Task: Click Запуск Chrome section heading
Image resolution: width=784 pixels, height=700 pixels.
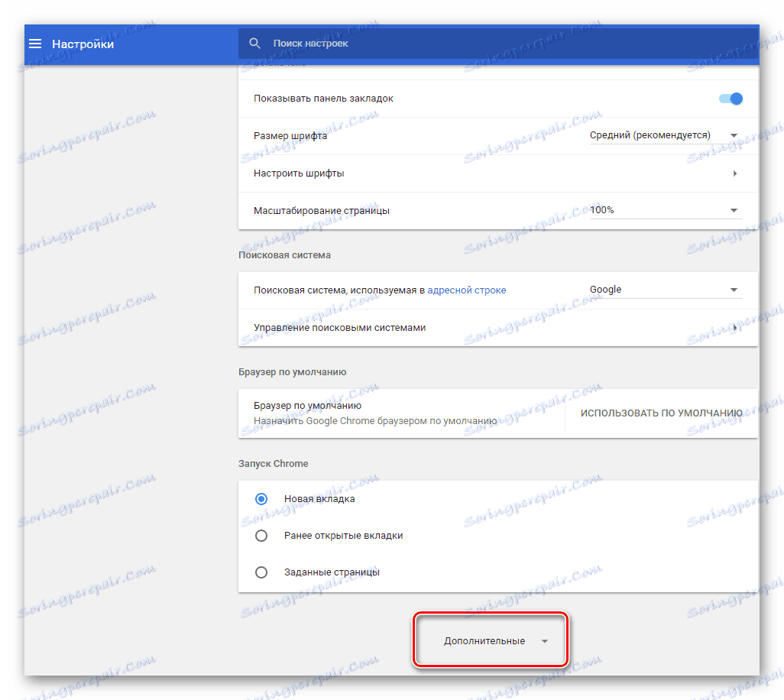Action: pos(273,464)
